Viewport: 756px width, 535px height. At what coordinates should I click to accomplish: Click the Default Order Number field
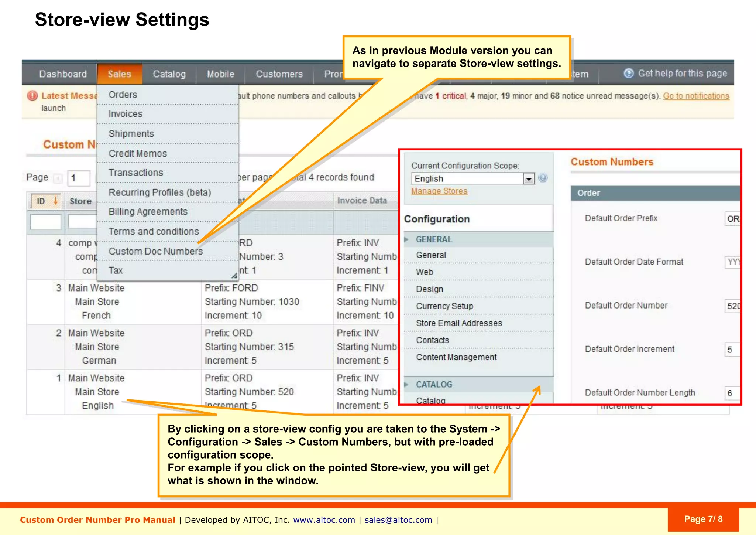coord(732,306)
